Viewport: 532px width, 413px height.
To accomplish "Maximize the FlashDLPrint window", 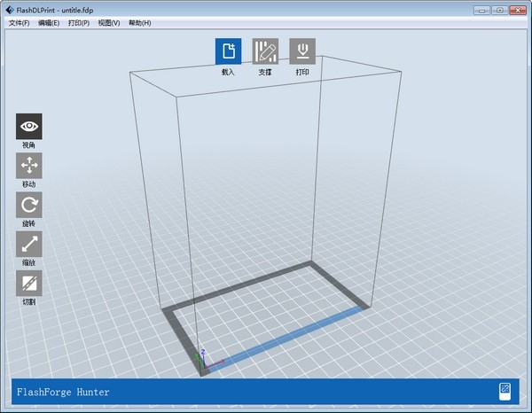I will pyautogui.click(x=500, y=10).
